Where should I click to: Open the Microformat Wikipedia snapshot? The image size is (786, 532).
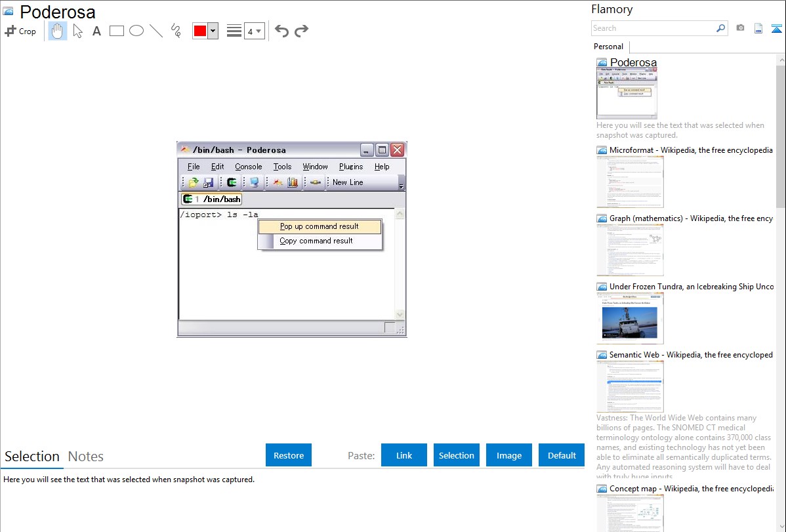pos(630,181)
